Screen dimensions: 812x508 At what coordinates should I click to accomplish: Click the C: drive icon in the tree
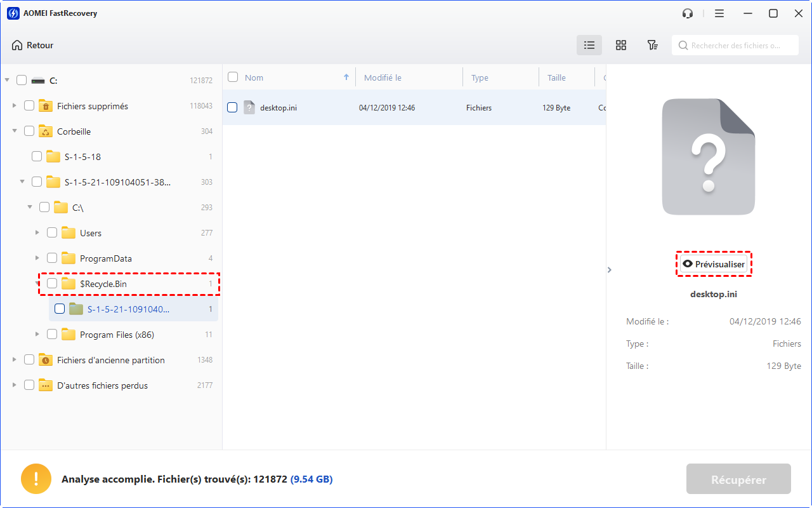click(38, 81)
